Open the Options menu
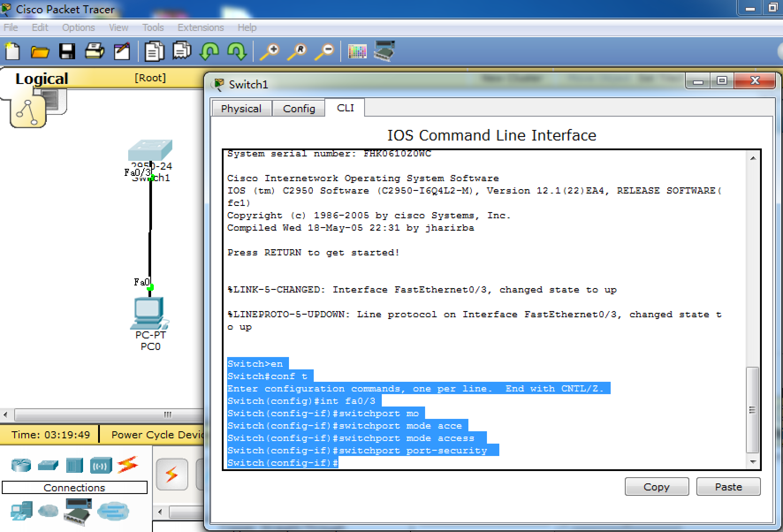Image resolution: width=783 pixels, height=532 pixels. tap(78, 27)
